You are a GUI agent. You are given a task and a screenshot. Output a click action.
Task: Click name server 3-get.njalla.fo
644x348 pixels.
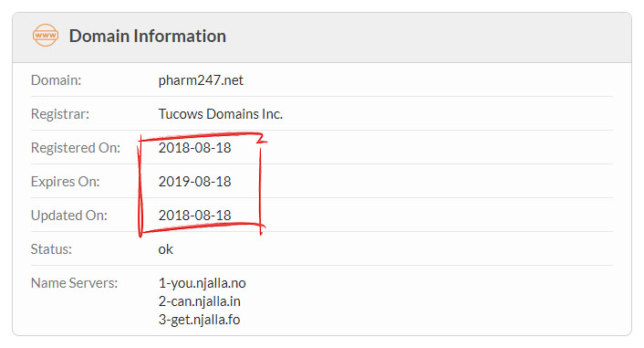(199, 319)
